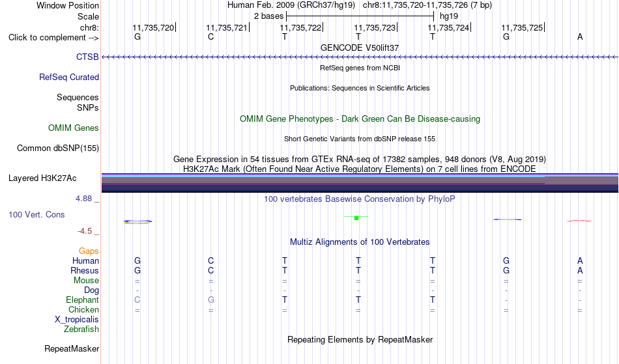Click the Mouse species label
The height and width of the screenshot is (364, 619).
pos(86,281)
